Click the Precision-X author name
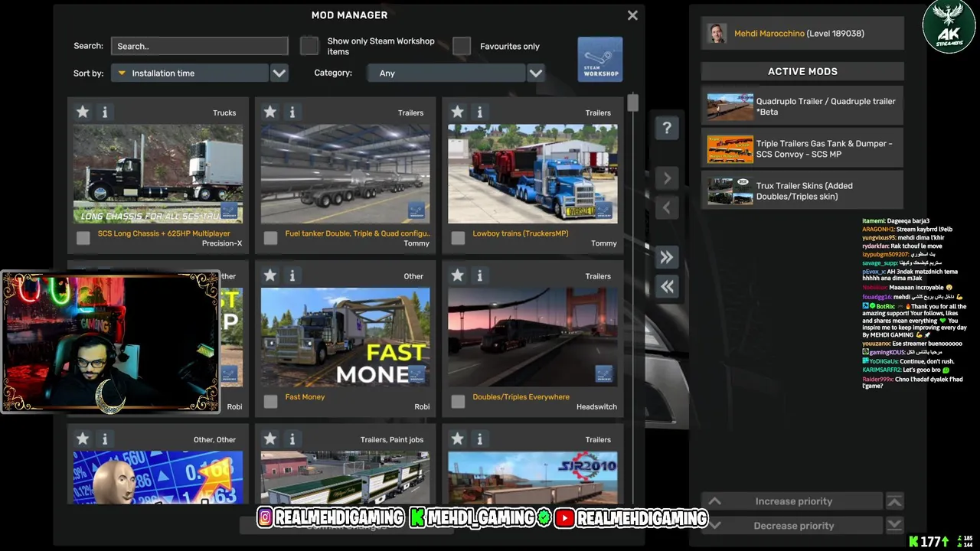This screenshot has height=551, width=980. (222, 243)
